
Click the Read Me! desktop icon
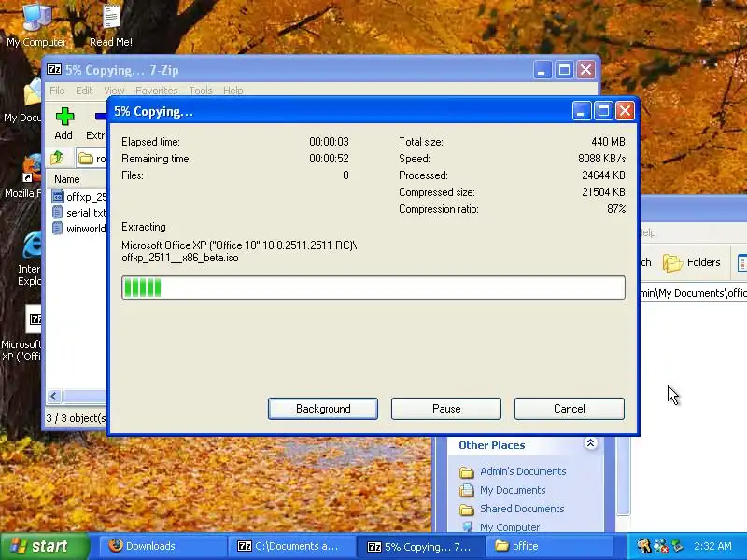(x=110, y=25)
